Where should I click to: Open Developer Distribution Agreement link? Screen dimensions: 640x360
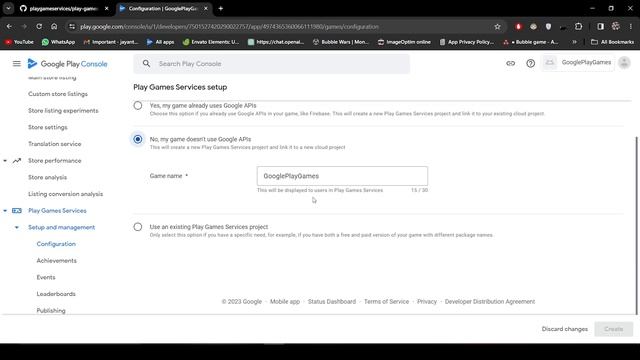(490, 302)
